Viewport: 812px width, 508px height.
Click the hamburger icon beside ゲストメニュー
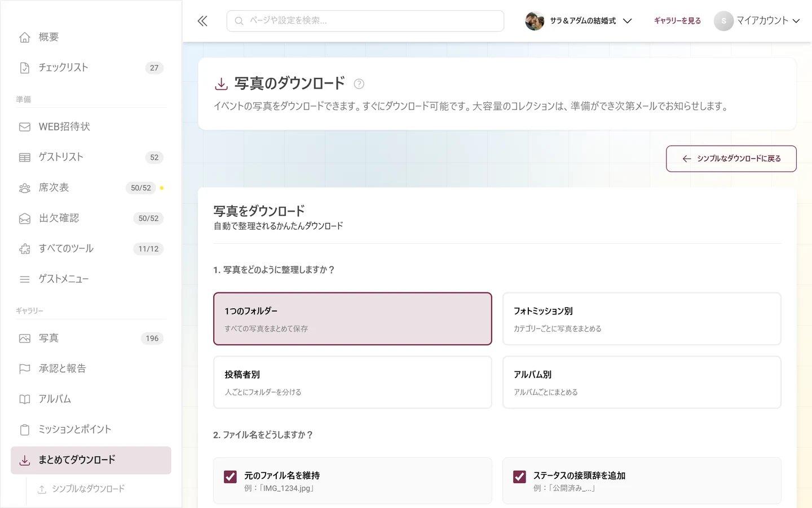pyautogui.click(x=25, y=279)
